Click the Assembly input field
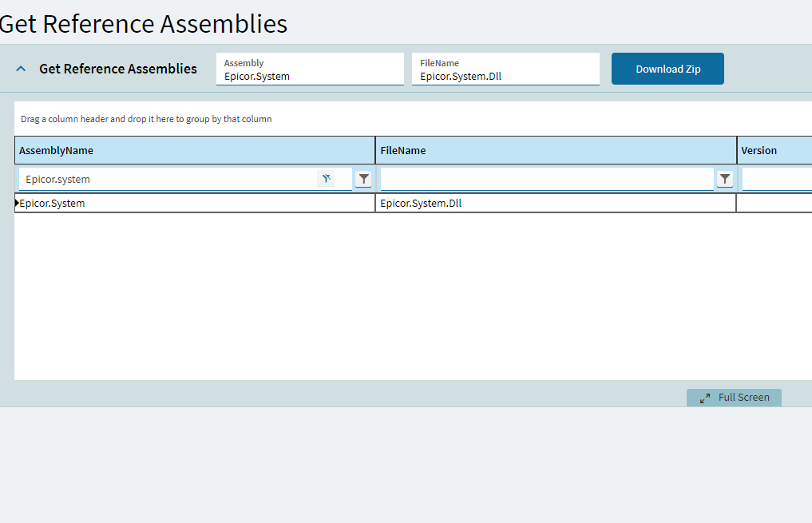Screen dimensions: 812x523 click(310, 69)
